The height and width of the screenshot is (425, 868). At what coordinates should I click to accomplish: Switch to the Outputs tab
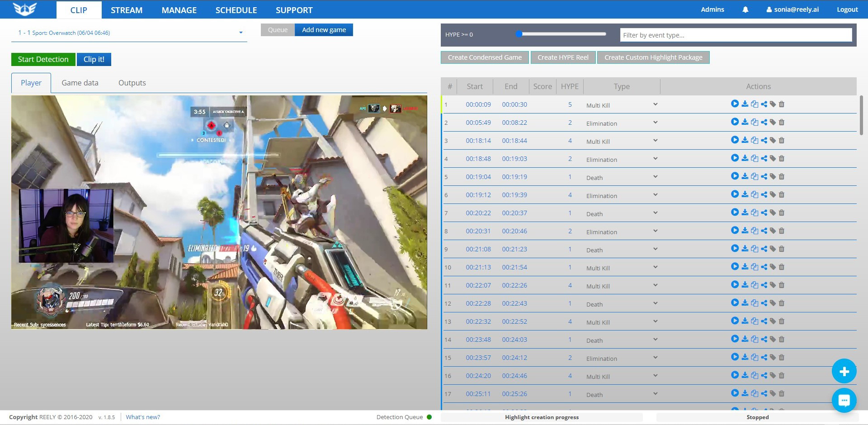(x=132, y=83)
